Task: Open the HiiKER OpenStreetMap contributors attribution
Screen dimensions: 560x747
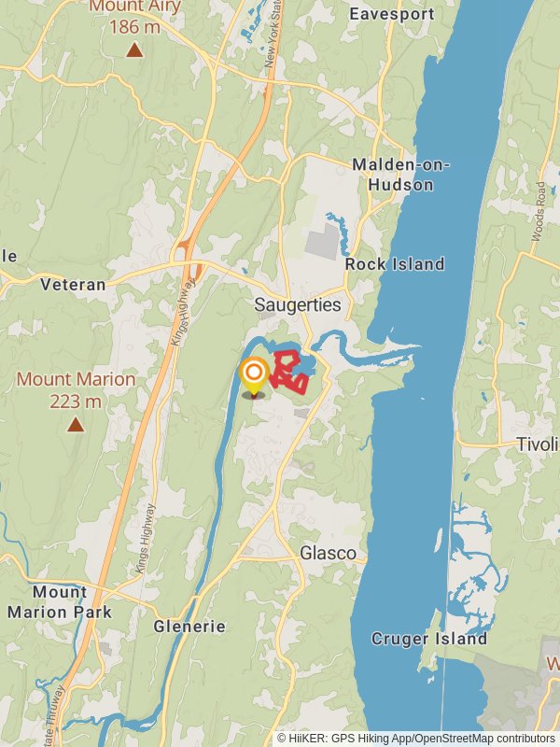Action: (x=415, y=739)
